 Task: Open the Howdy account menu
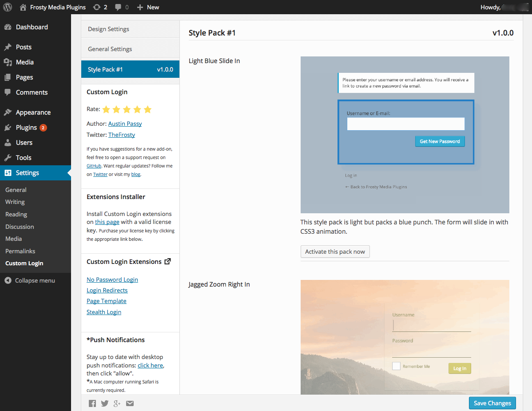tap(504, 7)
